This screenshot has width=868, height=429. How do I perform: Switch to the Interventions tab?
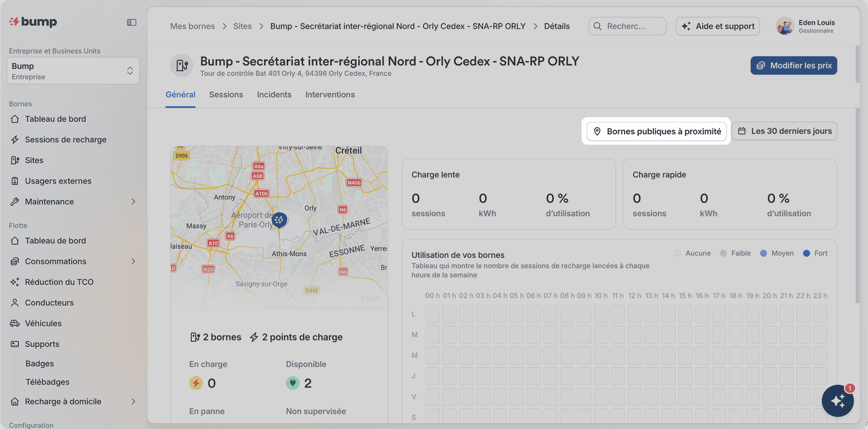click(x=330, y=95)
